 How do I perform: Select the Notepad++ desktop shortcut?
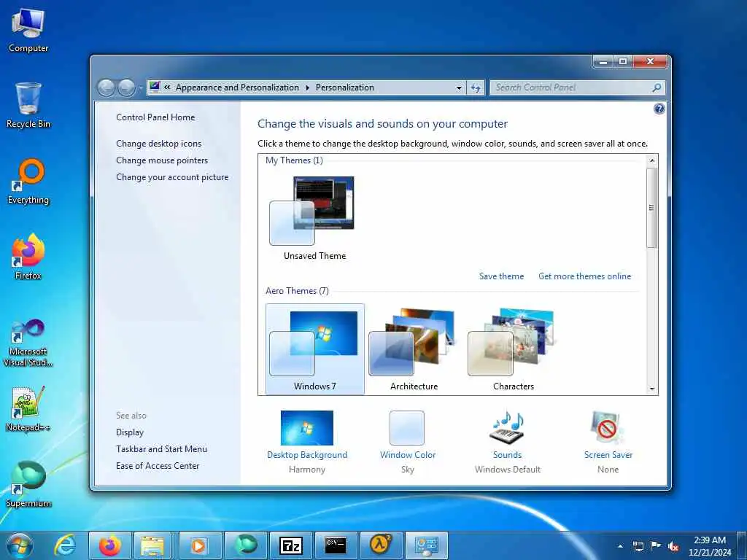[x=28, y=408]
